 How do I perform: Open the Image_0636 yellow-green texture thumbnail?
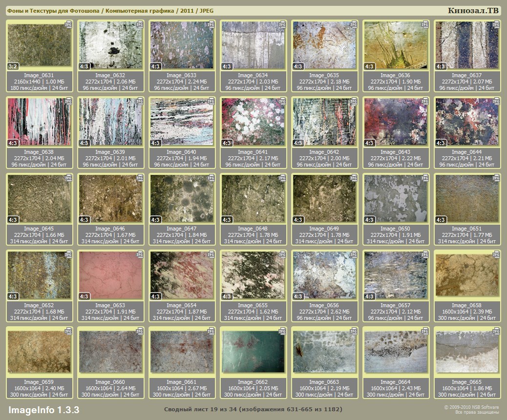396,45
